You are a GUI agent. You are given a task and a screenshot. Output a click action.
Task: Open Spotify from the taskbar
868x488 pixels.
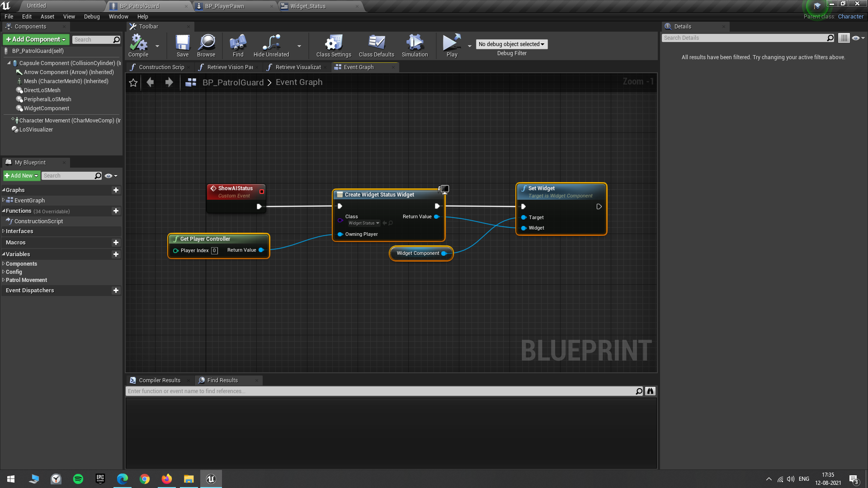coord(78,479)
